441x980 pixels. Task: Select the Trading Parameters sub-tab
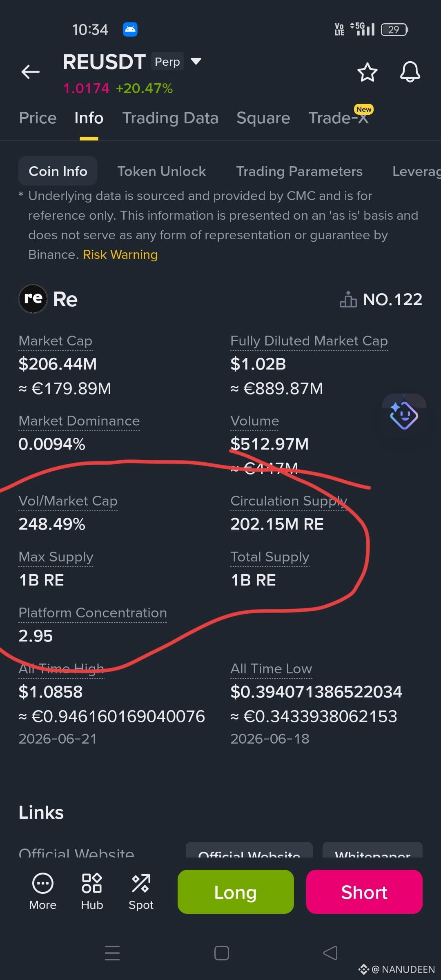click(x=299, y=171)
